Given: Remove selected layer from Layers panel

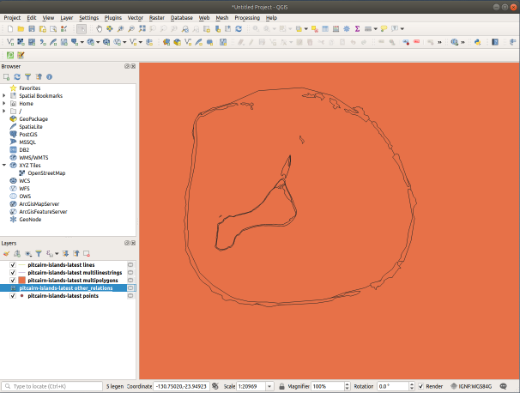Looking at the screenshot, I should (87, 254).
